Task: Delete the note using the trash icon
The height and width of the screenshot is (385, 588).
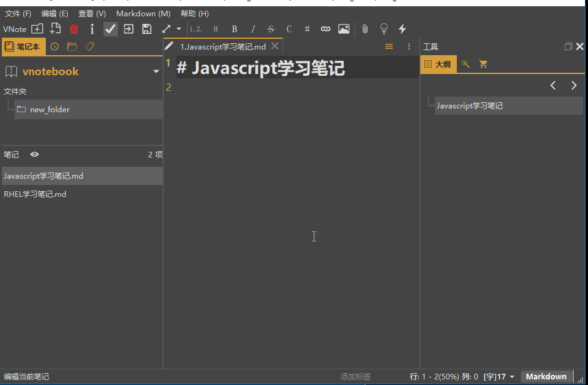Action: point(74,29)
